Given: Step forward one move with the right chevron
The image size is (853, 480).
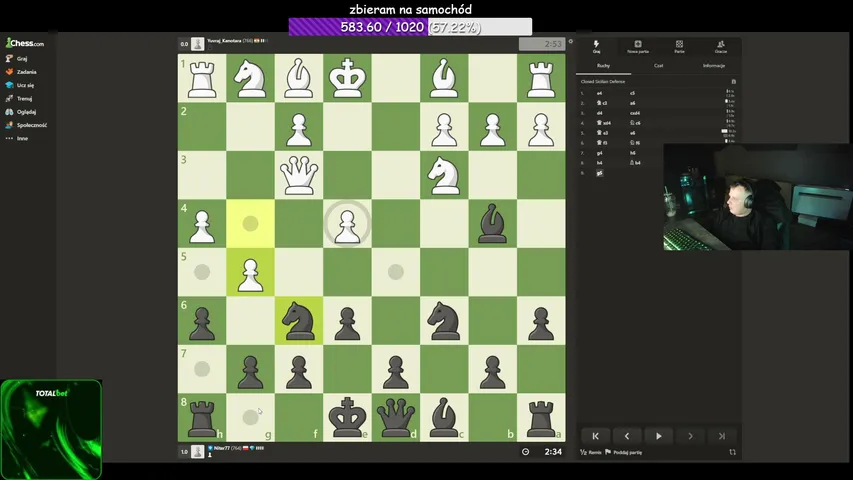Looking at the screenshot, I should pos(690,436).
